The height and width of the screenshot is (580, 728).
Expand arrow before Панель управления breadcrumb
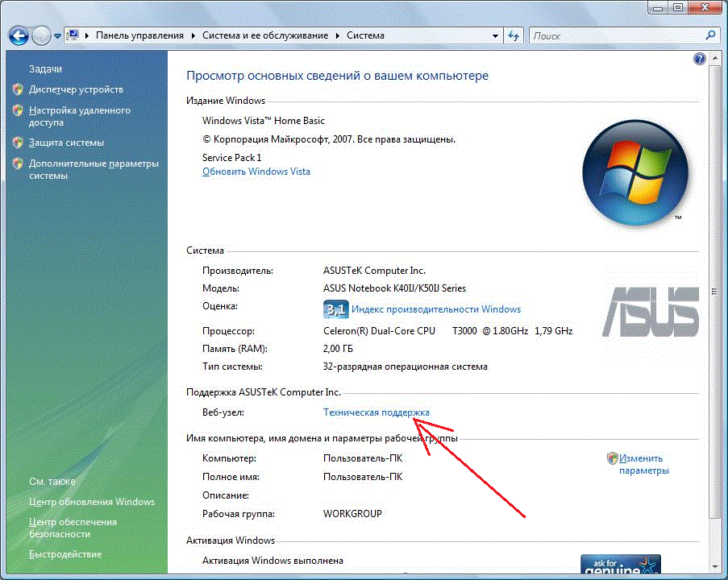point(87,35)
